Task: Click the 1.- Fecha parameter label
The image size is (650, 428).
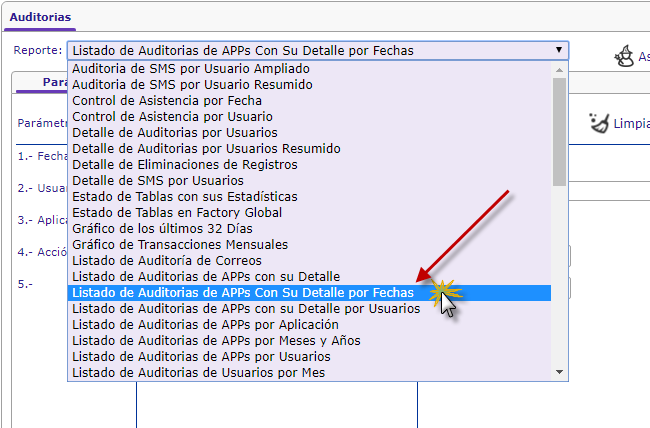Action: tap(42, 156)
